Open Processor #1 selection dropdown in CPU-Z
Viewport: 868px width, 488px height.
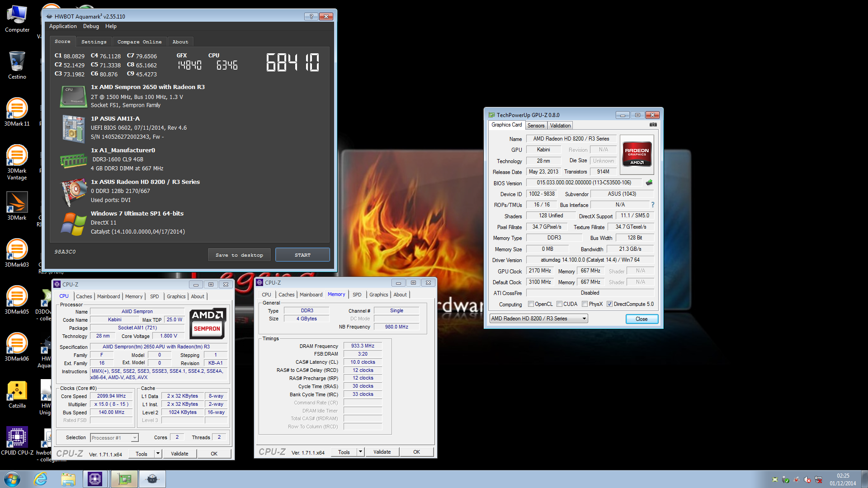point(114,438)
